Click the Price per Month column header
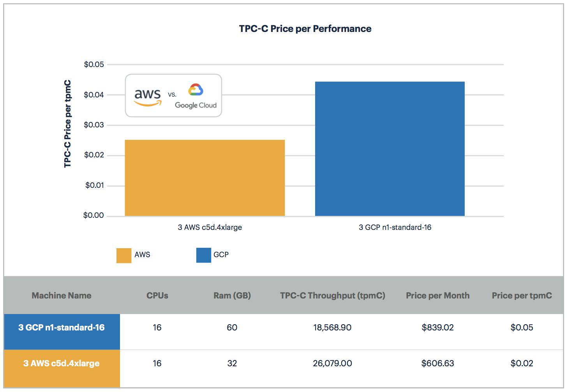Screen dimensions: 568x392 (x=438, y=295)
